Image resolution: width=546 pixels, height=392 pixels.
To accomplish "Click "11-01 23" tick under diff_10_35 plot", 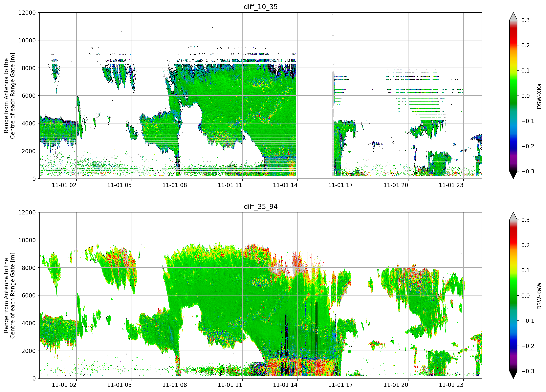I will coord(451,185).
